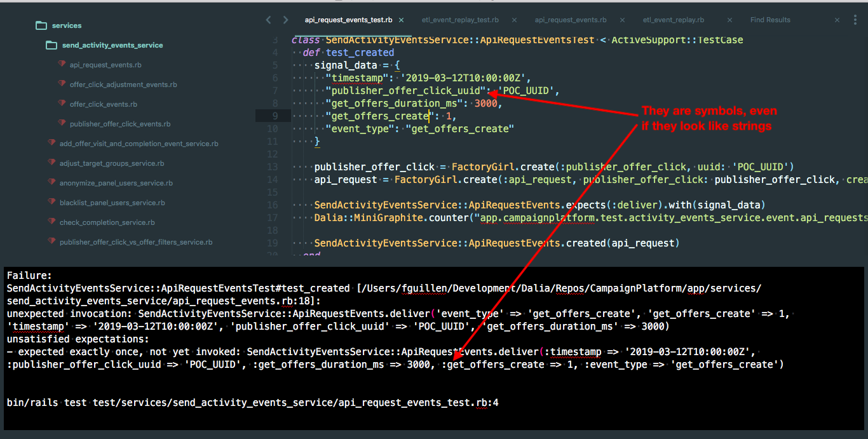Close the etl_event_replay.rb tab

730,20
